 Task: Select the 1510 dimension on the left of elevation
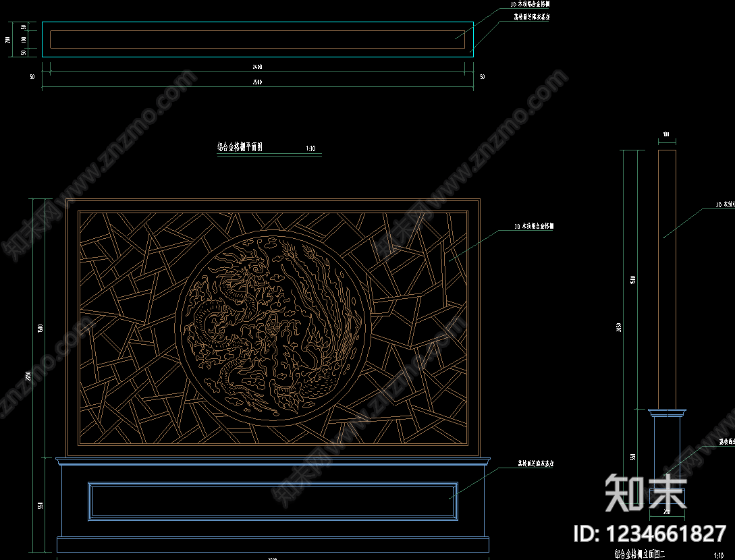(x=40, y=328)
